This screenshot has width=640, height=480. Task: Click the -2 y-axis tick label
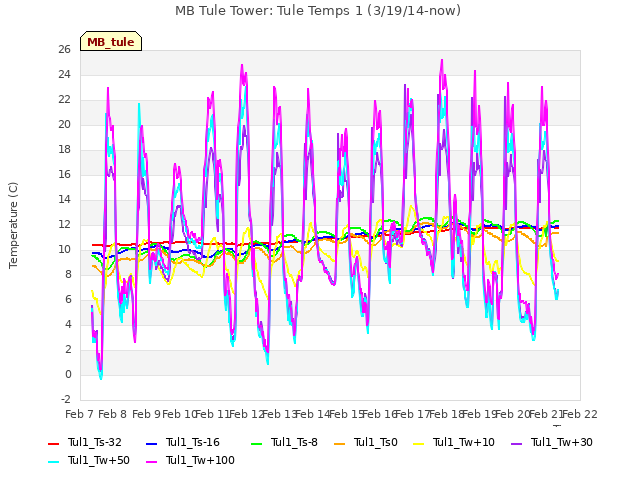click(66, 399)
